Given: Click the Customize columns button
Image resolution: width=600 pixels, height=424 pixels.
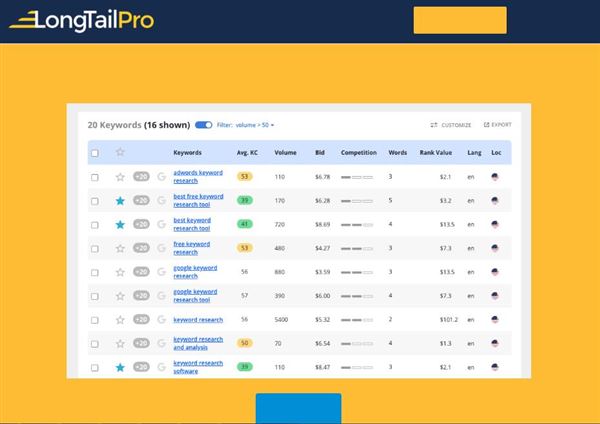Looking at the screenshot, I should click(x=451, y=125).
